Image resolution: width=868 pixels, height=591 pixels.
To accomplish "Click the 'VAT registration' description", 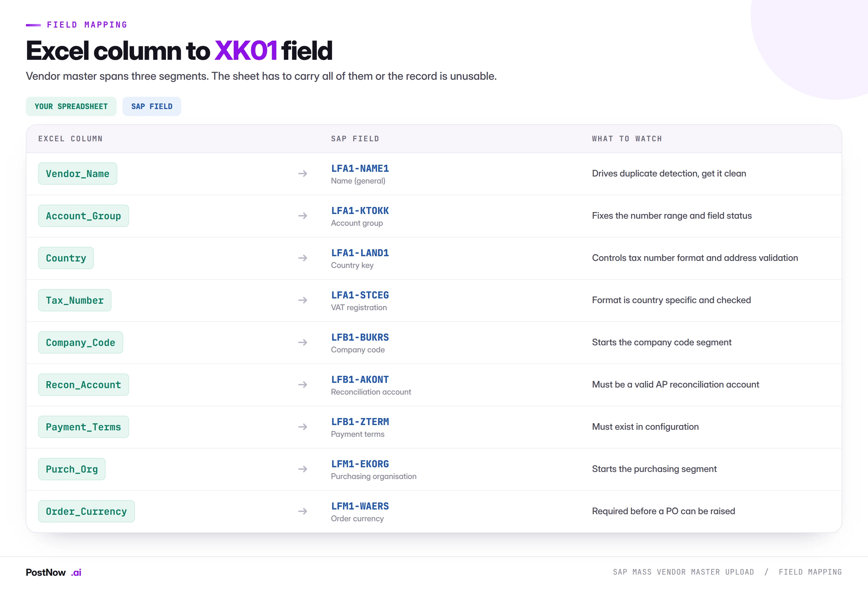I will pos(359,308).
